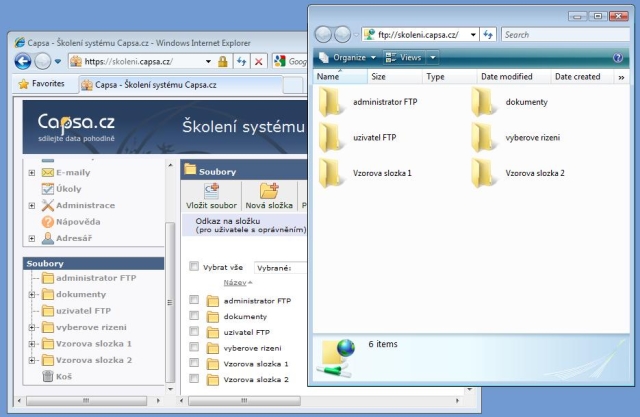Expand vyberove rizeni in Soubory tree

(x=32, y=327)
